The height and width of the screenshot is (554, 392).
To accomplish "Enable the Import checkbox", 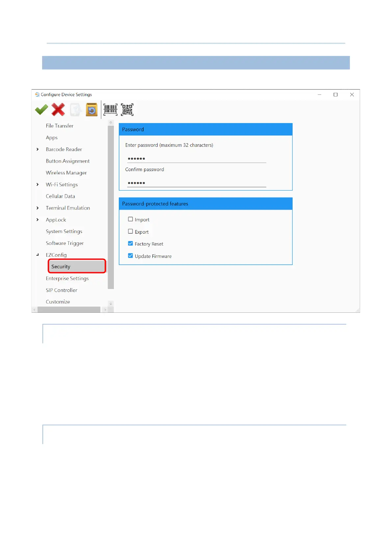I will [130, 219].
